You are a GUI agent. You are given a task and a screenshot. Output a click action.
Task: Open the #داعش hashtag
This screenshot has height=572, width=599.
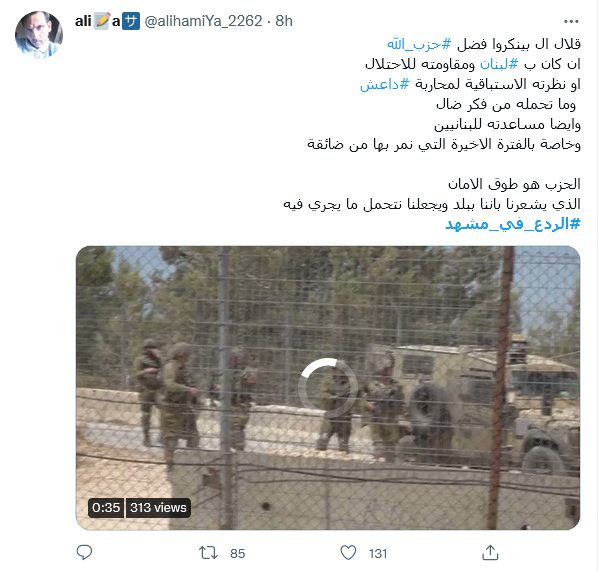point(384,84)
